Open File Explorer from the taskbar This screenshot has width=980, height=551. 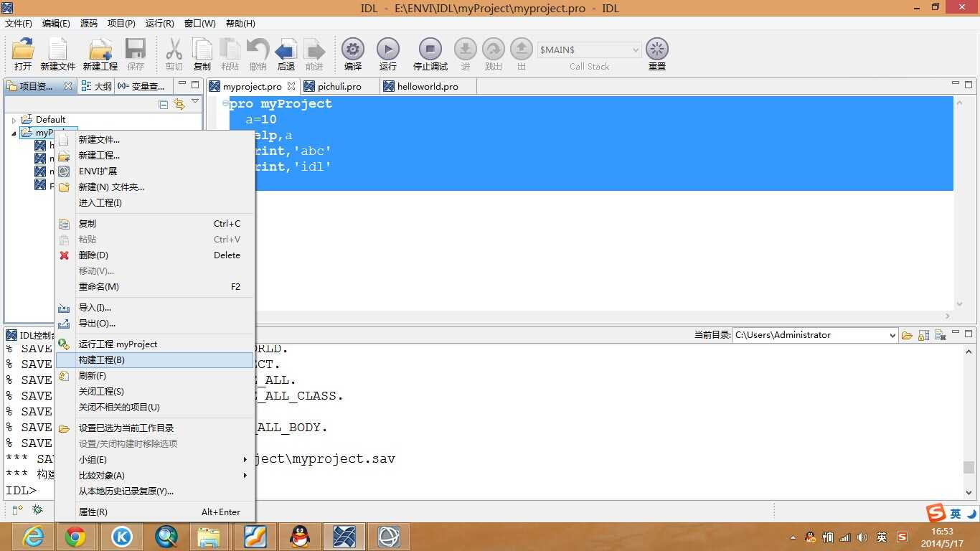tap(209, 537)
